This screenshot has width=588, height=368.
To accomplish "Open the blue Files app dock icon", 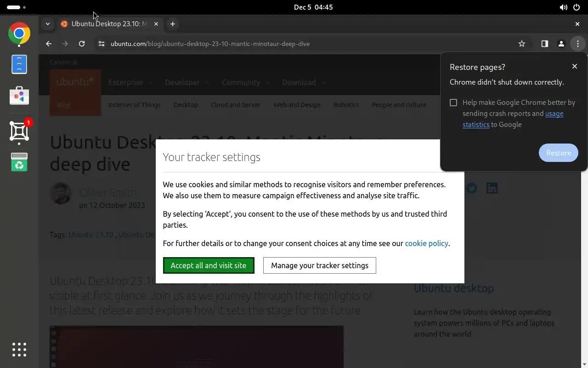I will [x=19, y=64].
